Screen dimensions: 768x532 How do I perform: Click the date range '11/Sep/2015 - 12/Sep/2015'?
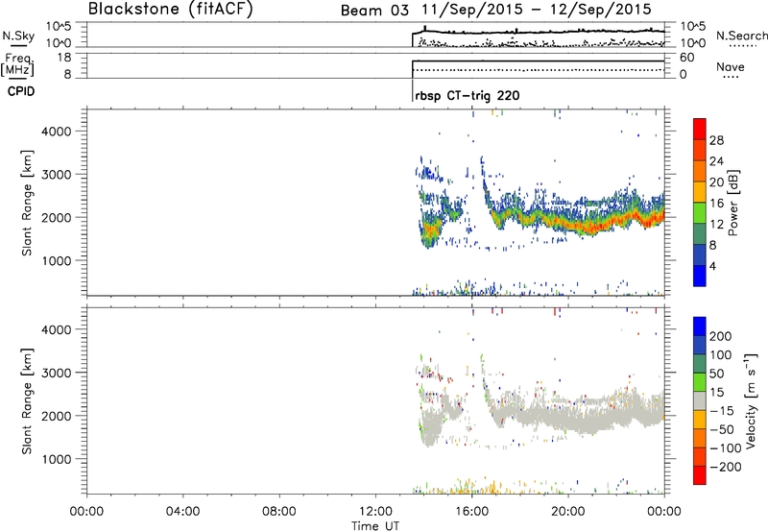(x=536, y=10)
